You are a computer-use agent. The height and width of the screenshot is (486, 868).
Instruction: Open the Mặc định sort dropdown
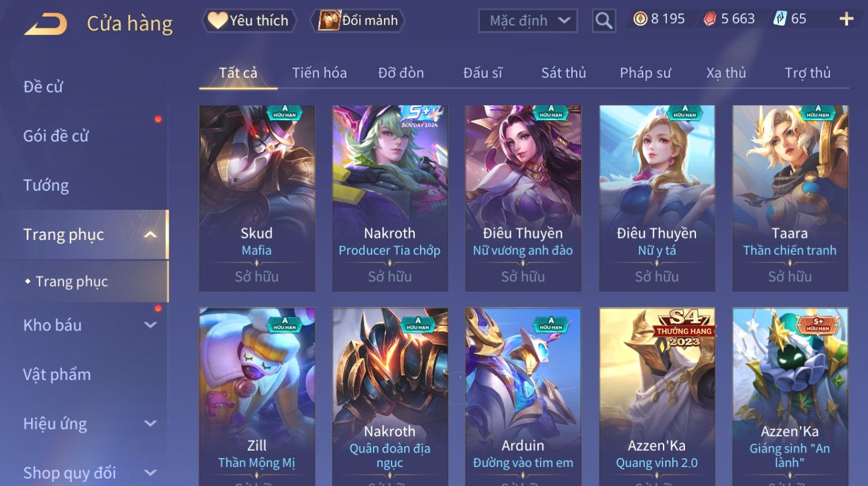pos(528,21)
